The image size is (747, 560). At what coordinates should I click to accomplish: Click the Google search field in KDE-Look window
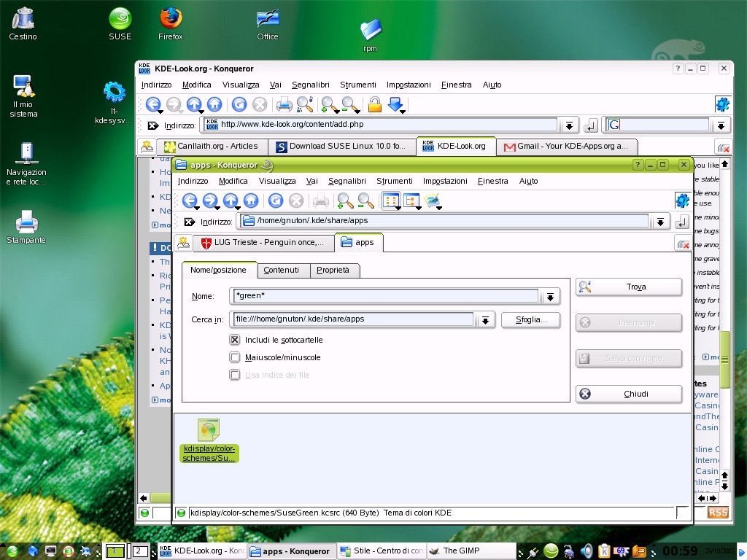point(659,125)
